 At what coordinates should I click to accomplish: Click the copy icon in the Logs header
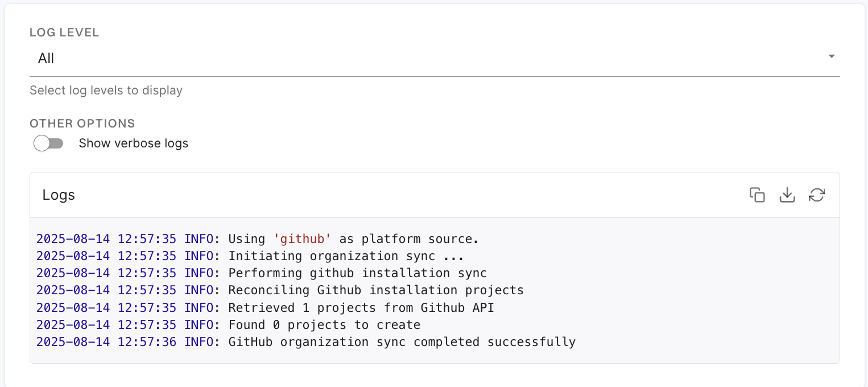click(758, 195)
